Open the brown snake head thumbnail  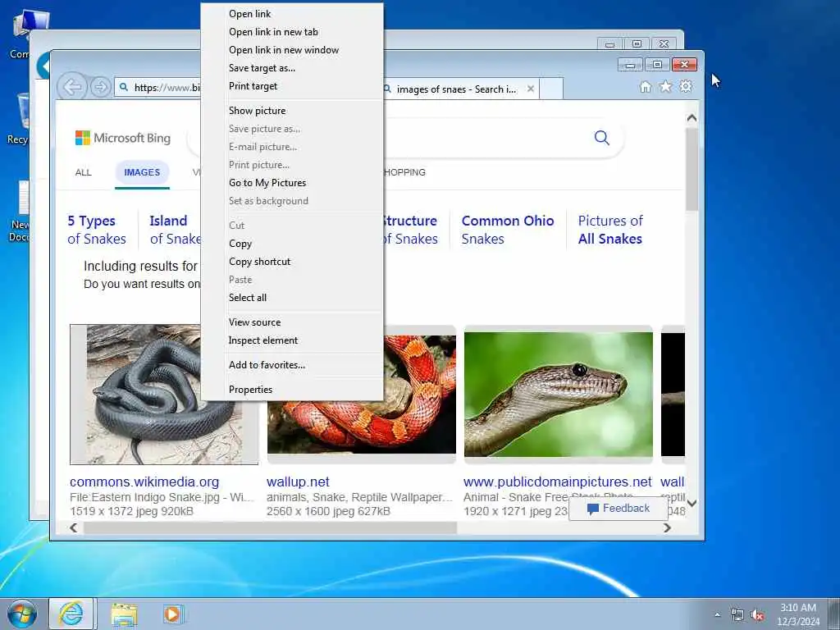point(558,395)
